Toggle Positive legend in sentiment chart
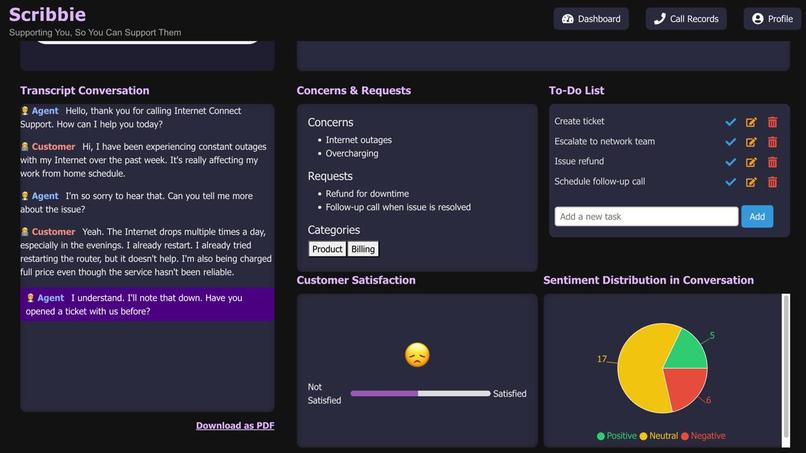The height and width of the screenshot is (453, 806). tap(616, 436)
